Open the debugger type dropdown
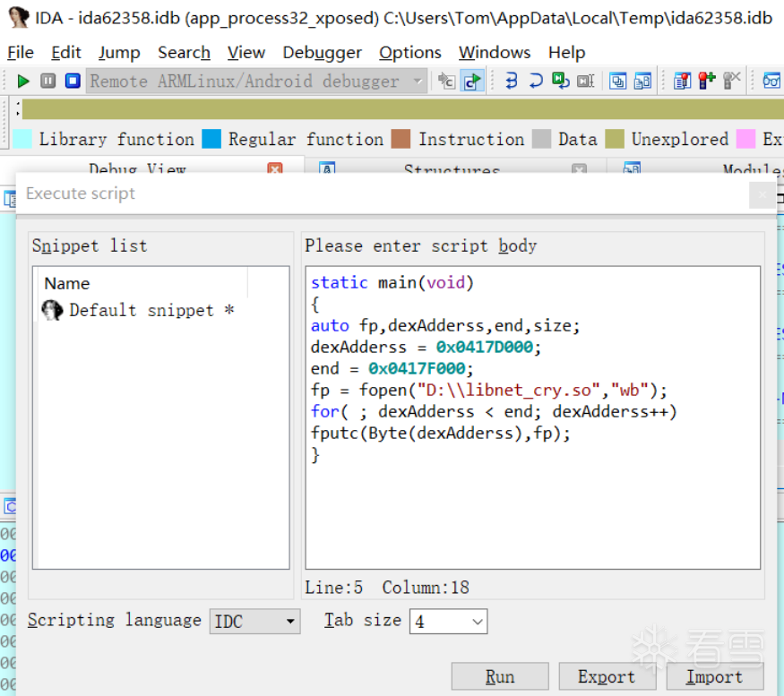The image size is (784, 696). [x=417, y=81]
